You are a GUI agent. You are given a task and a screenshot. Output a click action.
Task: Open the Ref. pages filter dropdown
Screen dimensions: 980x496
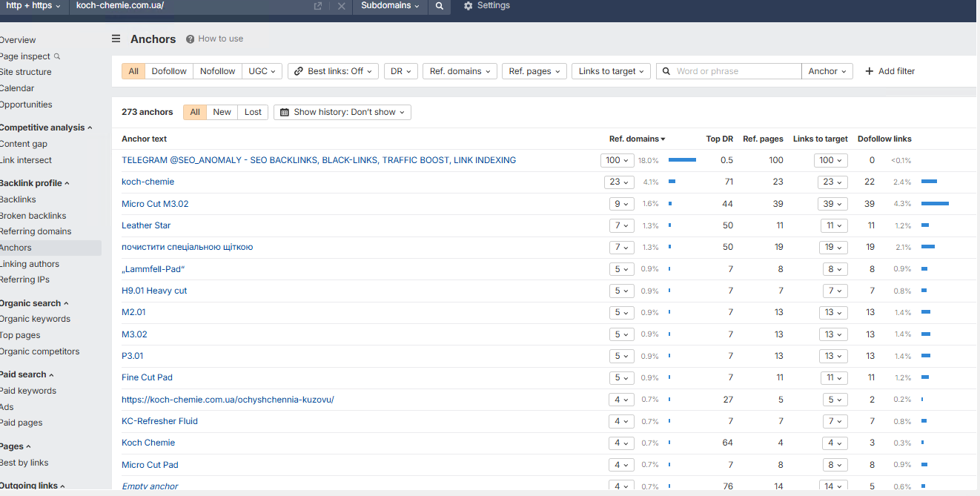click(x=534, y=71)
